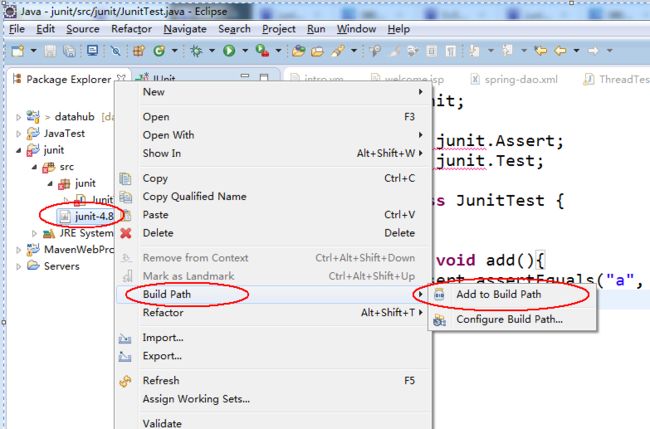Open the Search dropdown arrow
Screen dimensions: 650x429
[354, 51]
